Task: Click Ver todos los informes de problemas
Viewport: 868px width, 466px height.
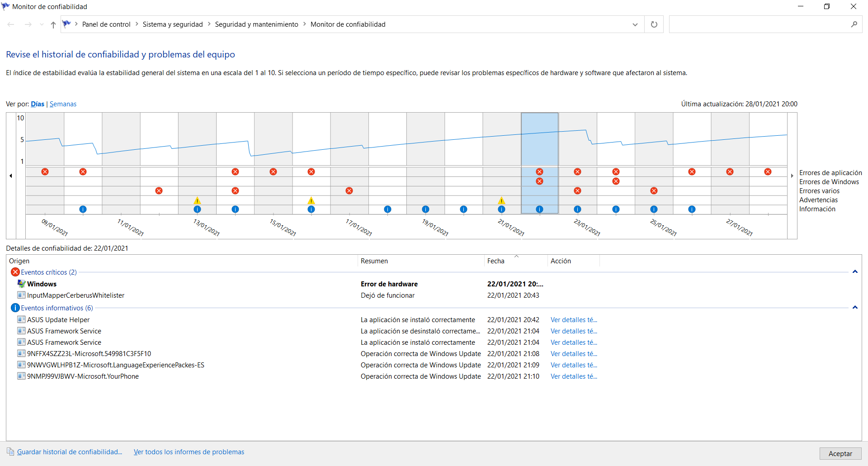Action: coord(189,452)
